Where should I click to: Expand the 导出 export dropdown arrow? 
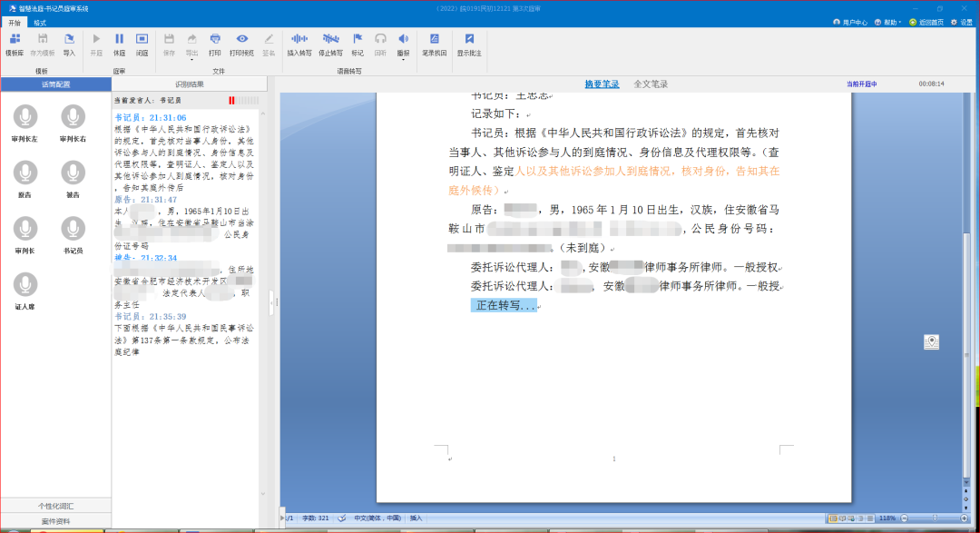[x=191, y=59]
